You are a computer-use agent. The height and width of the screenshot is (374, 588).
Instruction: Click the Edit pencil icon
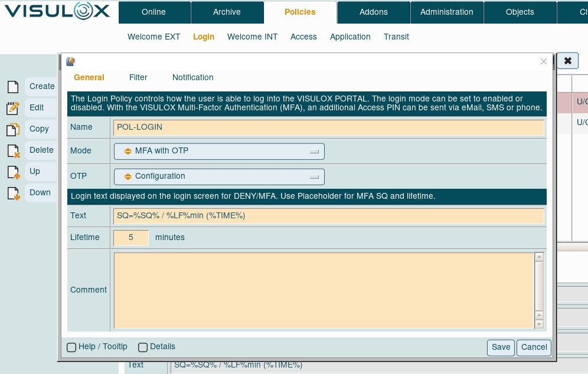point(13,108)
